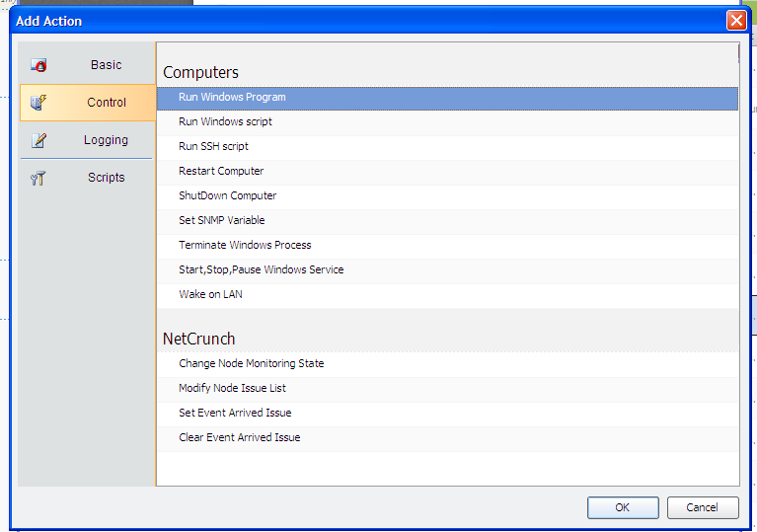Open the Logging tab
Screen dimensions: 757x532
pos(106,140)
